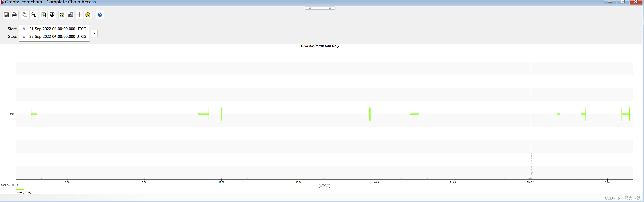Viewport: 644px width, 202px height.
Task: Save the comchain graph with the floppy icon
Action: click(6, 15)
